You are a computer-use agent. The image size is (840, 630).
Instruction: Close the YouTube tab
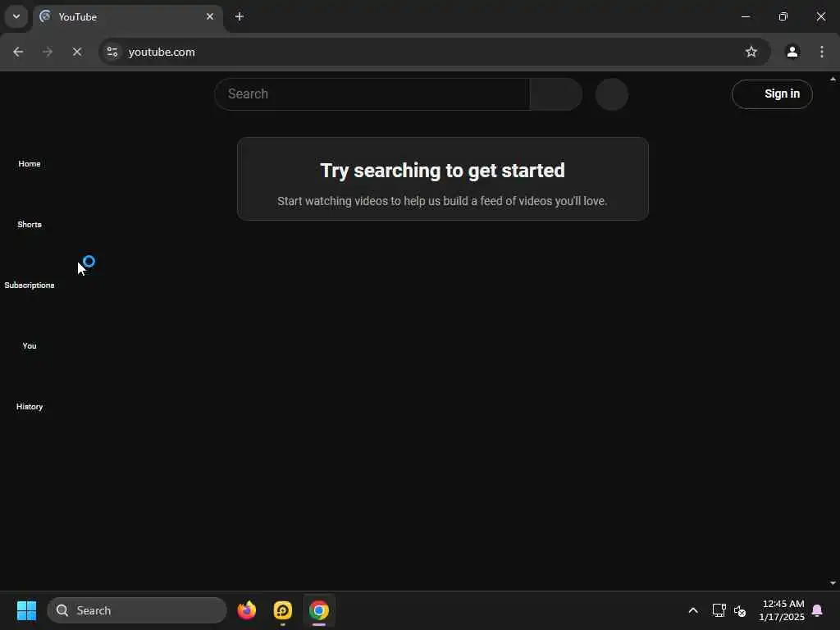tap(210, 16)
